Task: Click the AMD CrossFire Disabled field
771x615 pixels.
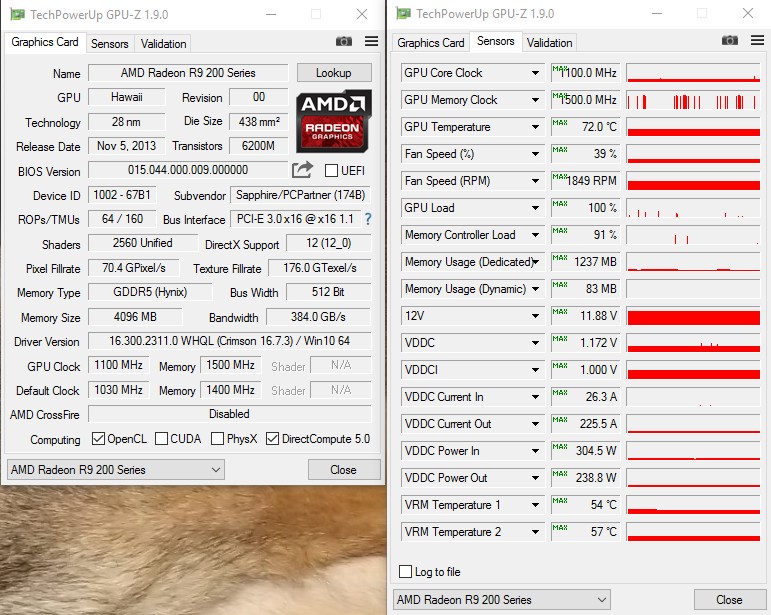Action: click(x=230, y=414)
